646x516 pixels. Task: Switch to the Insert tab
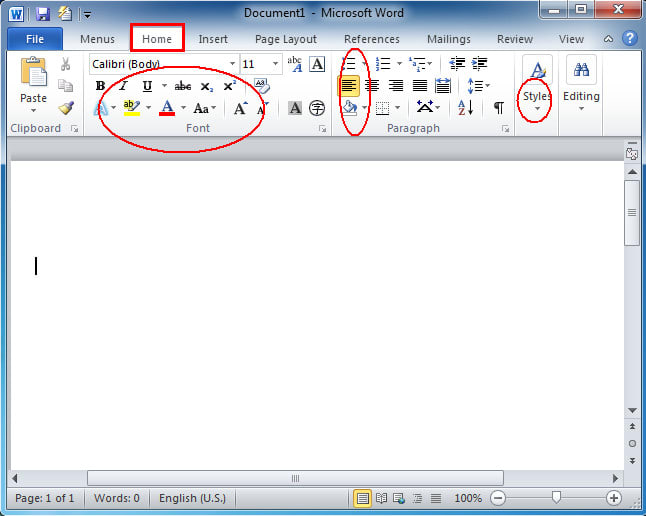(x=213, y=39)
